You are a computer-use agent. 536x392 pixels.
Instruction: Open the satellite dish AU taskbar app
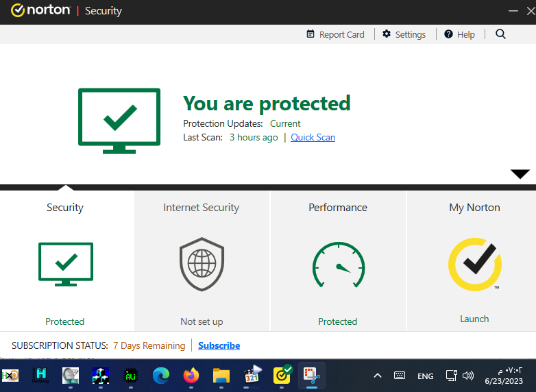click(71, 376)
